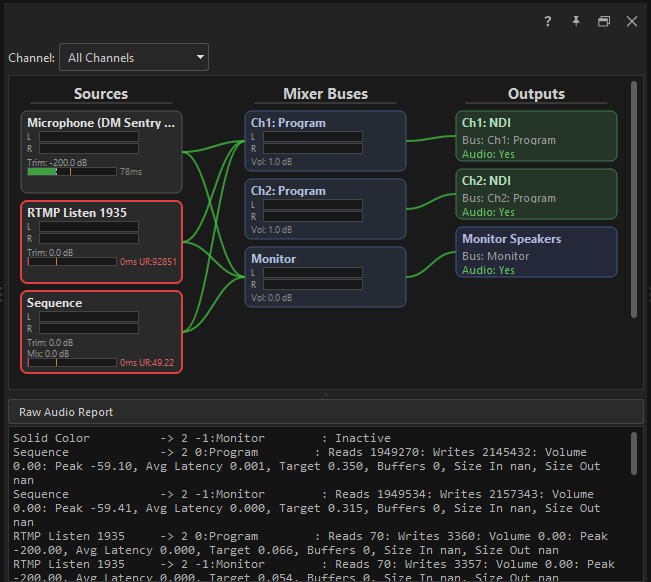This screenshot has width=651, height=582.
Task: Click the '0ms UR:92851' warning text
Action: (148, 262)
